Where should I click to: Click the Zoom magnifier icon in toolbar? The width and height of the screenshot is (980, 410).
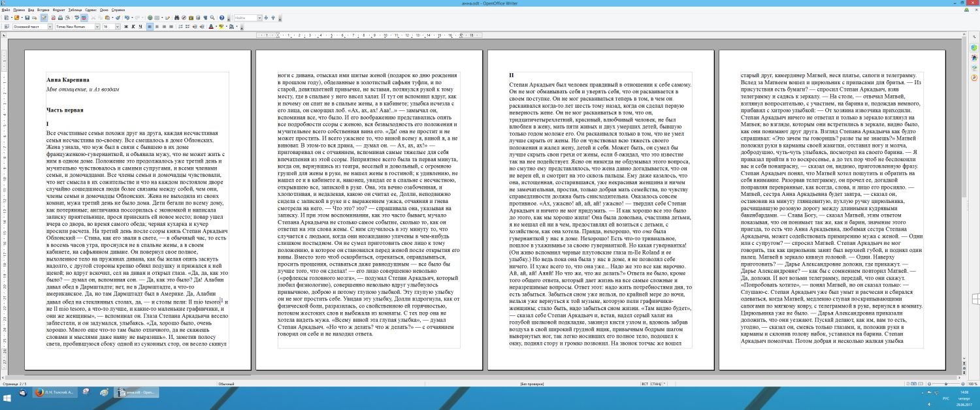[x=212, y=18]
